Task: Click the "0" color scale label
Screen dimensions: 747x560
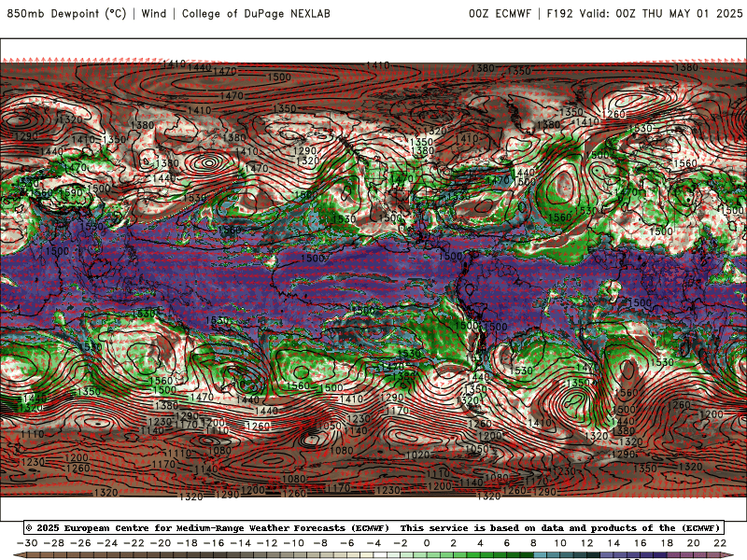Action: (x=427, y=543)
